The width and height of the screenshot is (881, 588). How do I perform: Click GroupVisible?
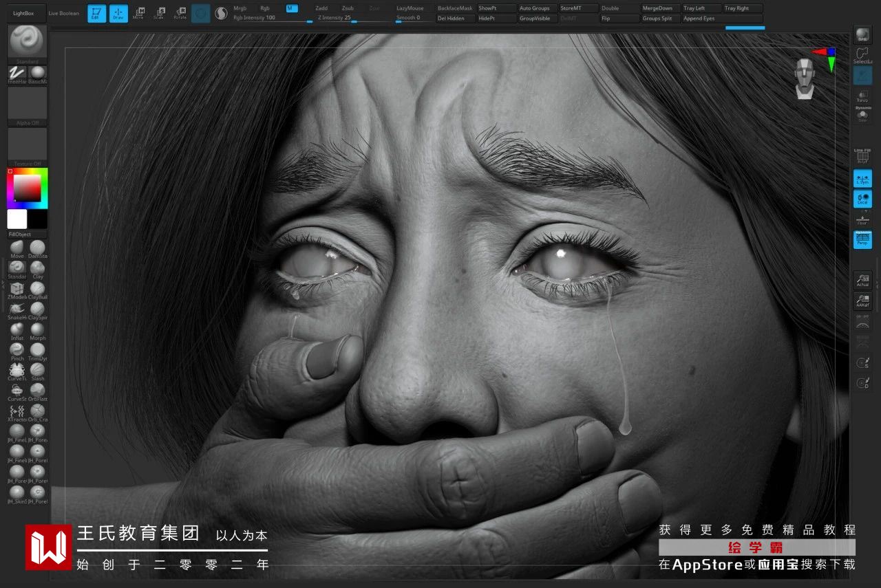point(538,19)
